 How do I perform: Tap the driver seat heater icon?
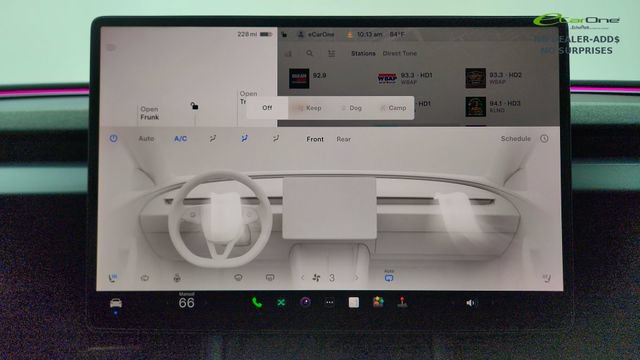click(x=113, y=278)
